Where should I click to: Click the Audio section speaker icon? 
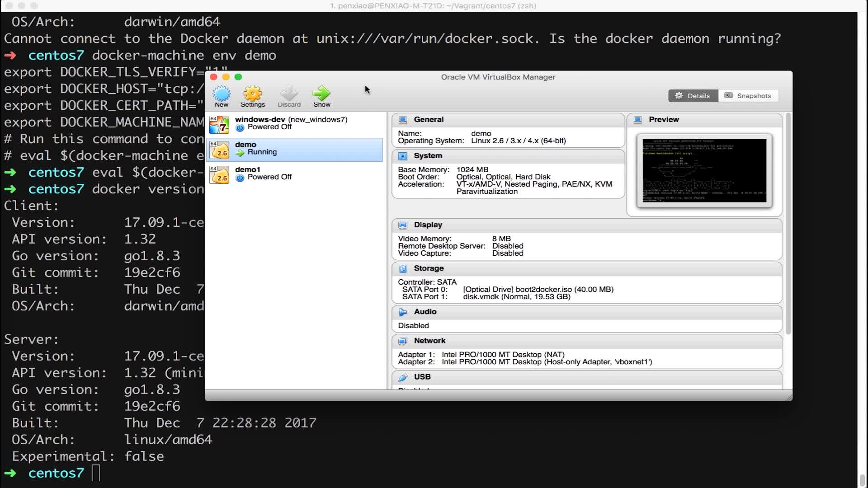click(402, 312)
